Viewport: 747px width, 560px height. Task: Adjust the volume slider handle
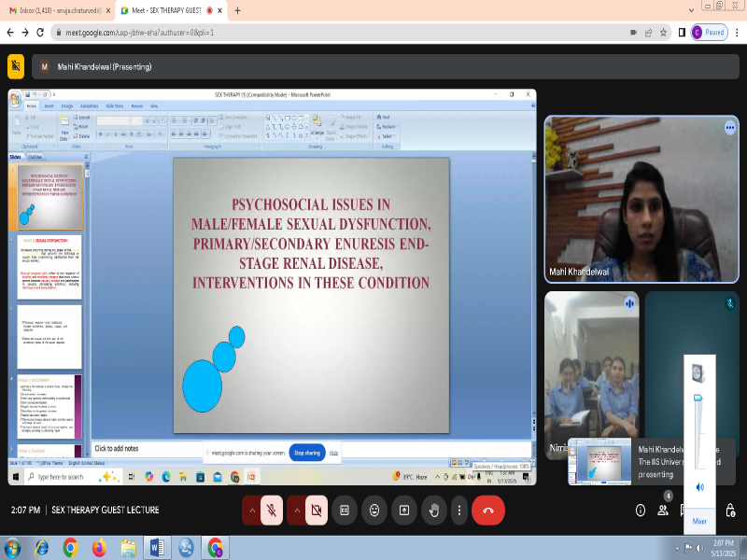coord(698,399)
